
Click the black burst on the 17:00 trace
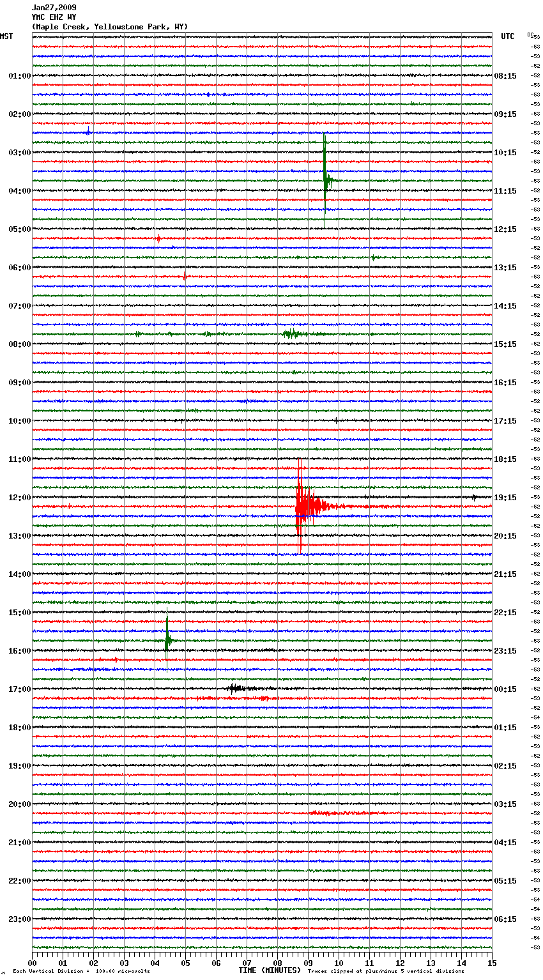click(x=238, y=689)
